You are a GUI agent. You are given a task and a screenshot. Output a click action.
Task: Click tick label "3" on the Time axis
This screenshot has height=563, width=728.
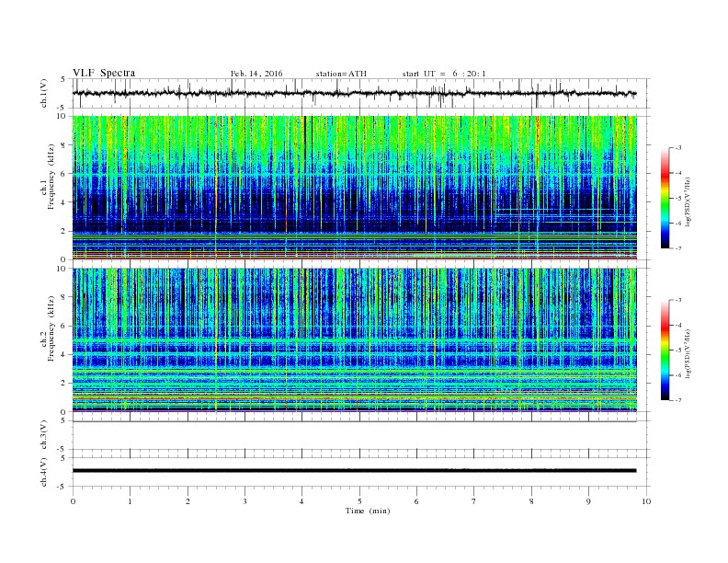[x=245, y=501]
